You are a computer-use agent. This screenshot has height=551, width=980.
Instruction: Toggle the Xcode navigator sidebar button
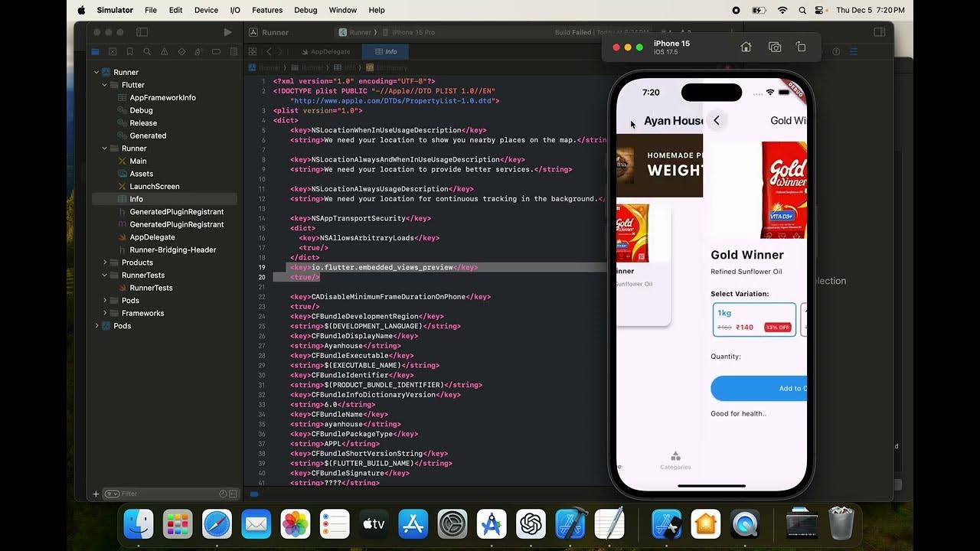[x=142, y=32]
